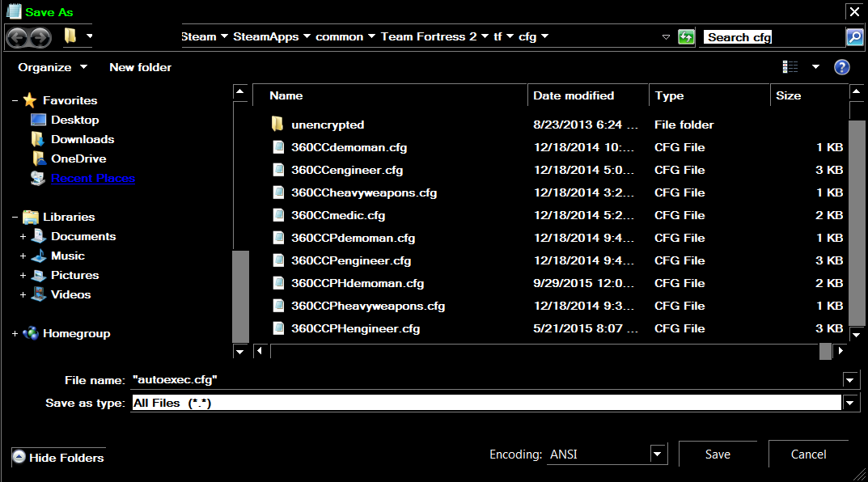Viewport: 868px width, 482px height.
Task: Click the change view icon
Action: (790, 67)
